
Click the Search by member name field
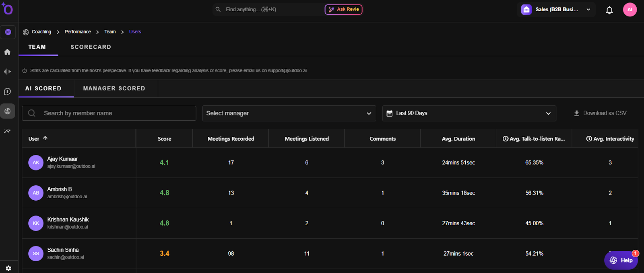click(x=109, y=113)
